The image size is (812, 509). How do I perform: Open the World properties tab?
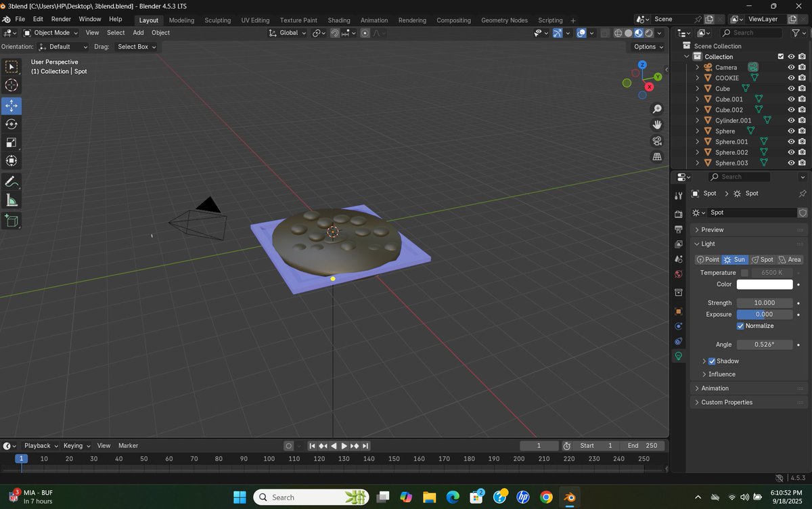point(679,274)
